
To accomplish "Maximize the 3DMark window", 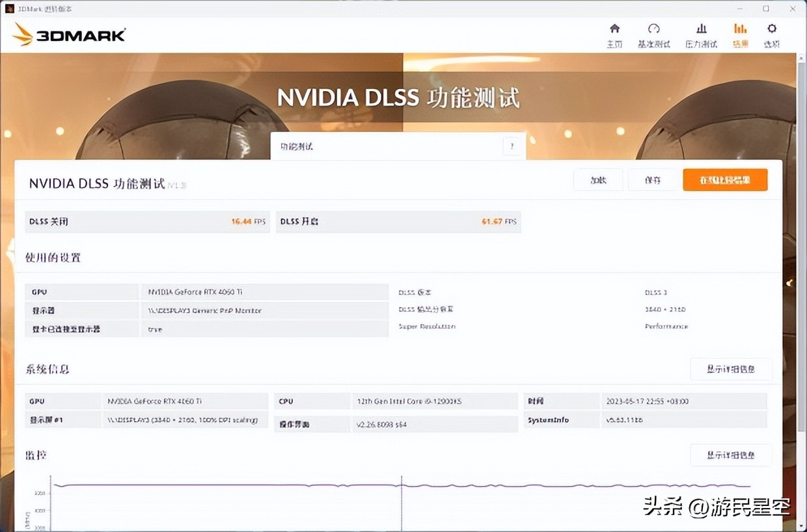I will pyautogui.click(x=766, y=8).
